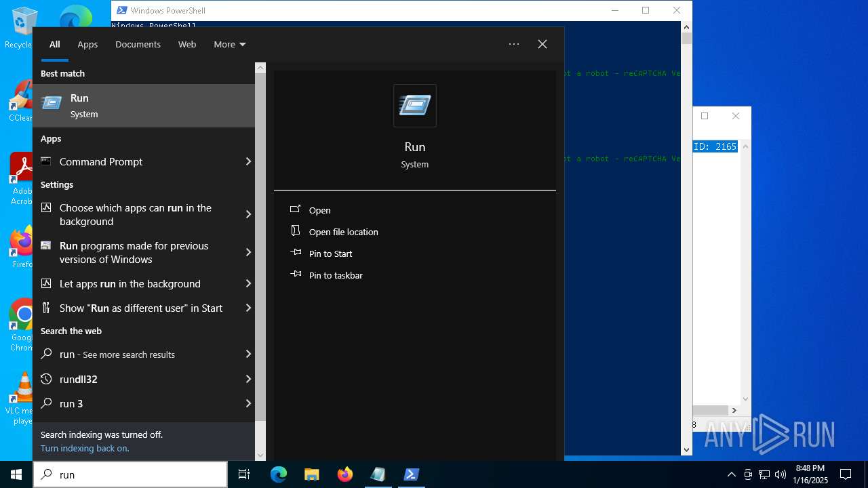Show hidden system tray icons
The height and width of the screenshot is (488, 868).
pos(731,474)
